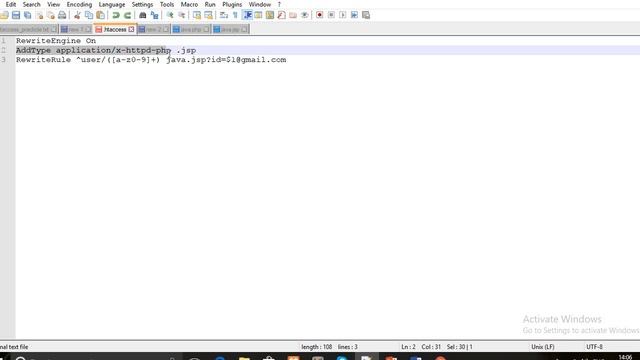Open Folder as Workspace icon
Viewport: 640px width, 360px height.
point(293,15)
